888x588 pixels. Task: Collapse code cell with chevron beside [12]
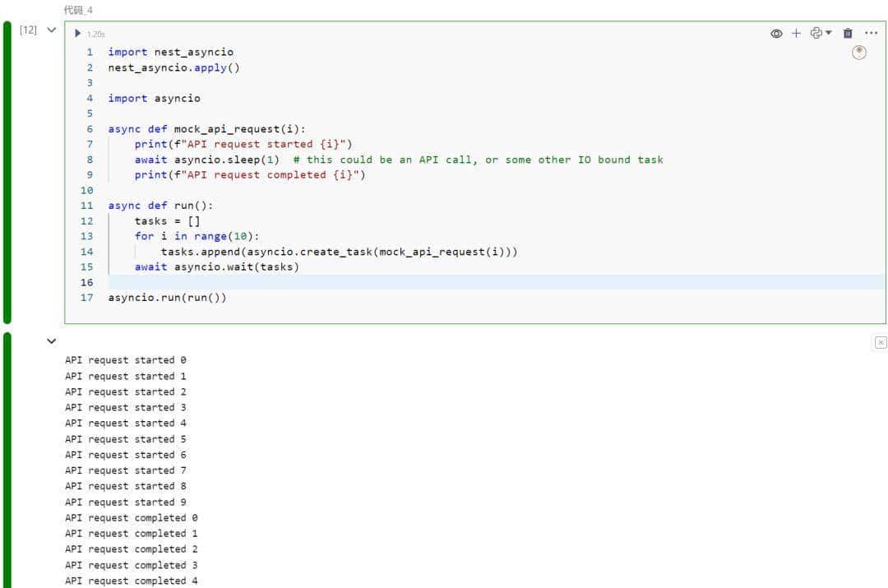[52, 30]
